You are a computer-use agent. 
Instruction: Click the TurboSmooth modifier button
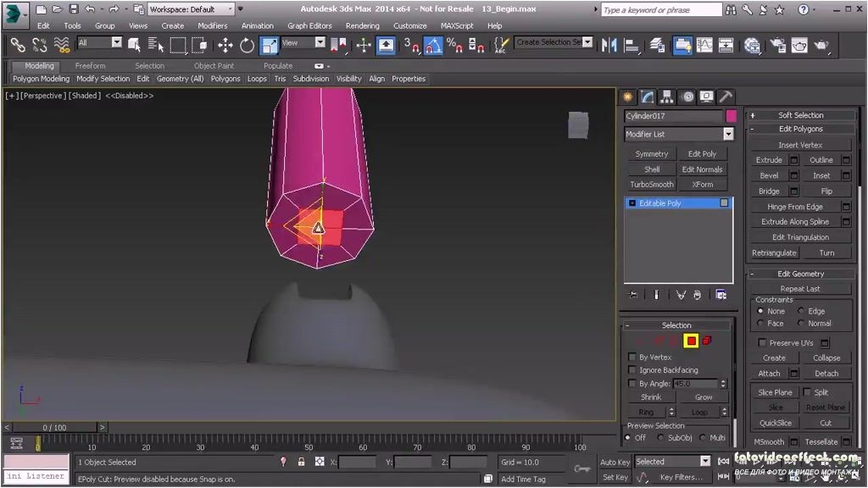click(x=652, y=184)
